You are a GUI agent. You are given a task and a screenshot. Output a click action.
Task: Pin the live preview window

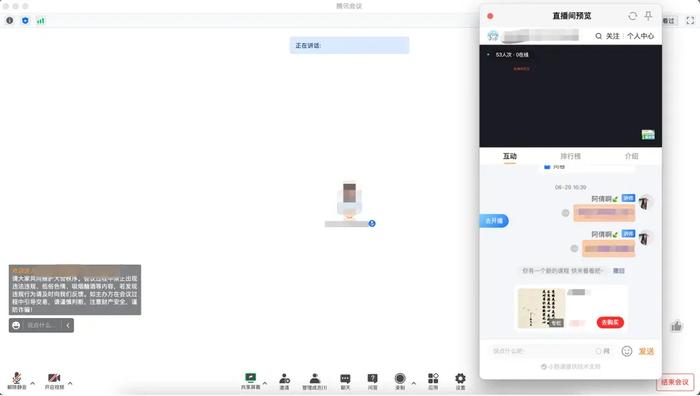pos(648,16)
